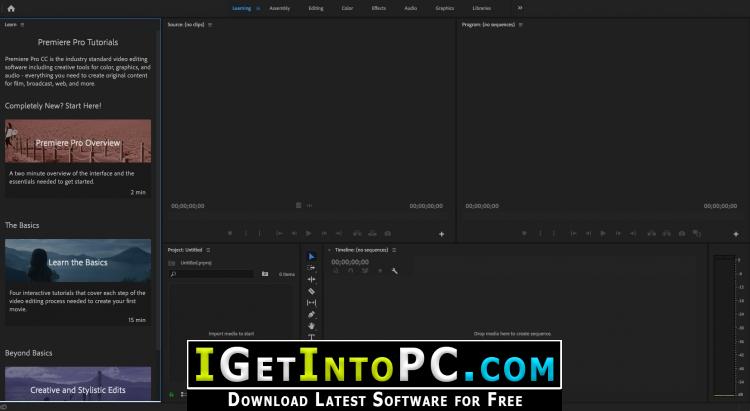
Task: Switch to Libraries workspace
Action: 481,8
